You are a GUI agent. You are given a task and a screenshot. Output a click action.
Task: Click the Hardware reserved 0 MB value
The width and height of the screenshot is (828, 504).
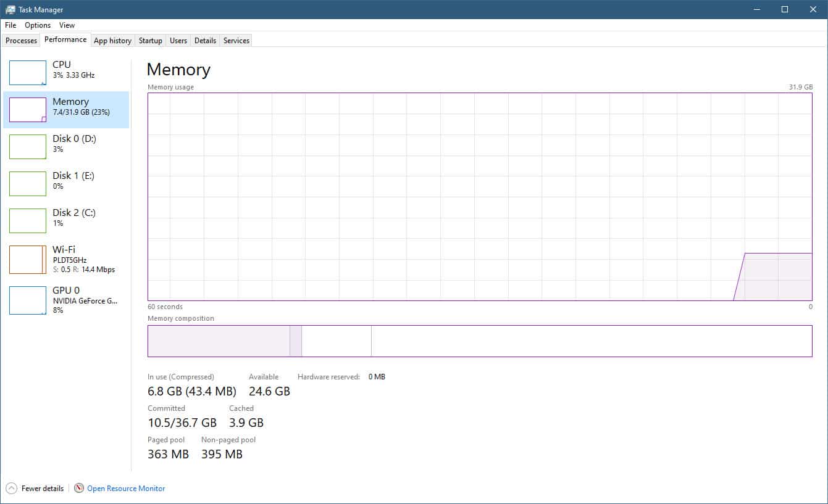pos(377,376)
